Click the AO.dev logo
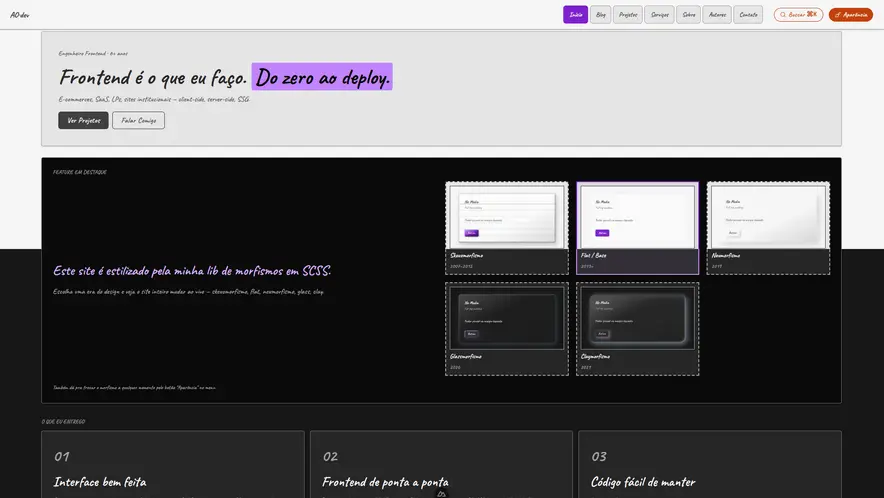This screenshot has height=498, width=884. click(20, 15)
